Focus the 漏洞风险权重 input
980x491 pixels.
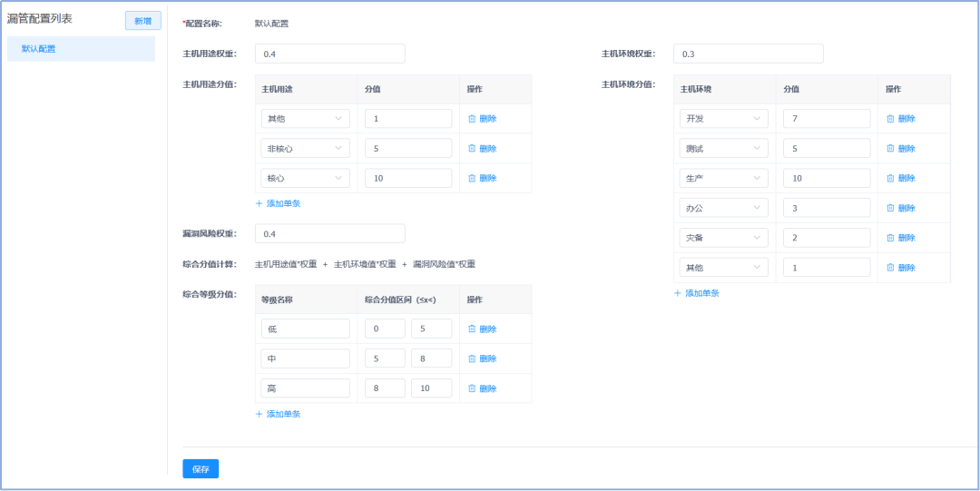330,233
